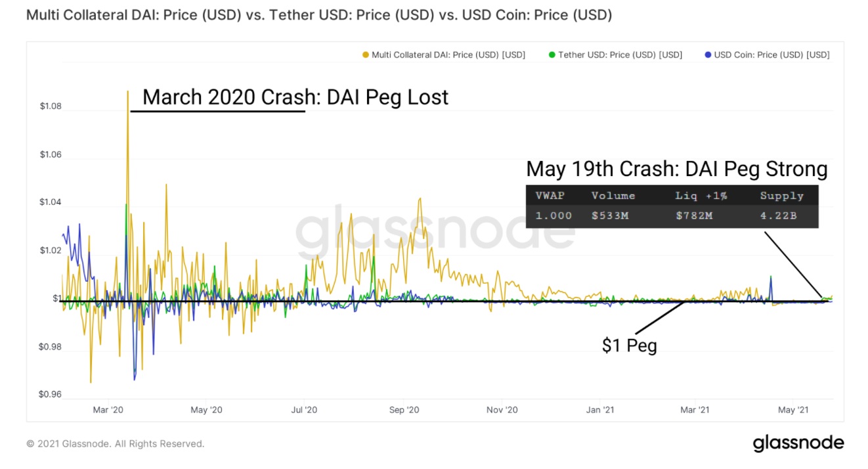Click the Volume column header in table
868x469 pixels.
(x=613, y=196)
